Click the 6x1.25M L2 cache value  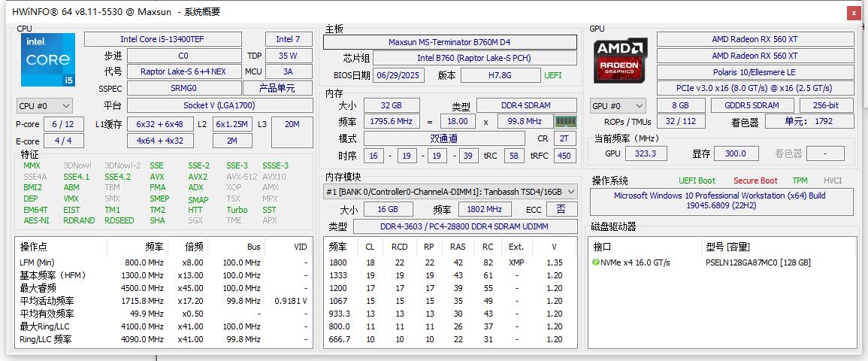click(232, 124)
